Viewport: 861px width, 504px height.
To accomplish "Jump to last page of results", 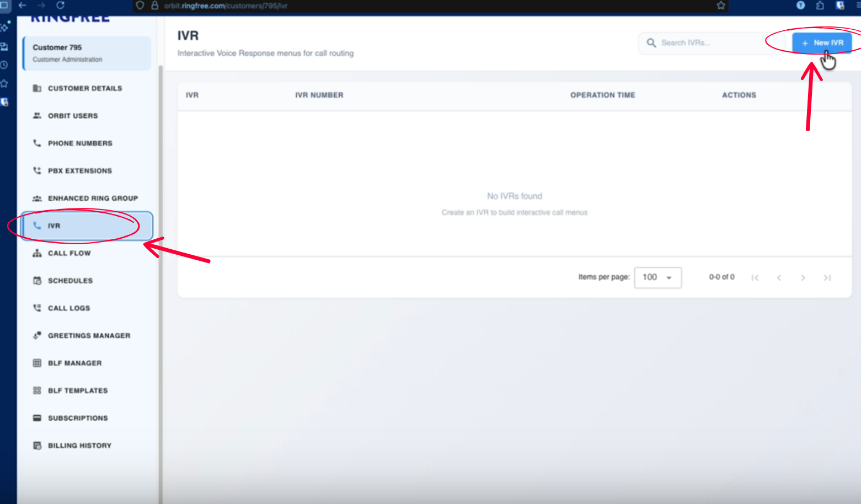I will (827, 278).
